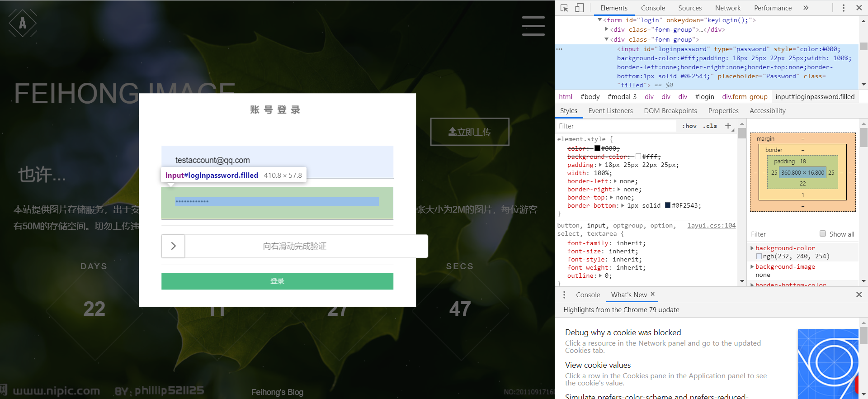
Task: Open the drawer Console tab
Action: 588,295
